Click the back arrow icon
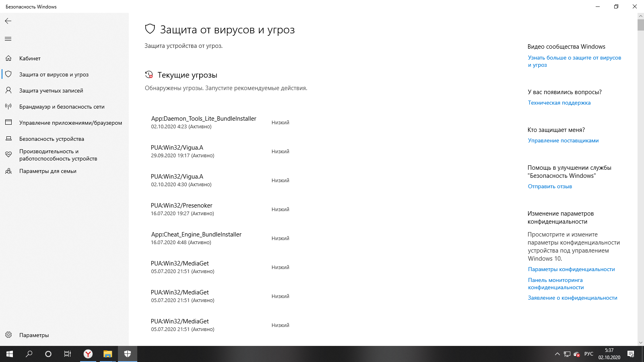 coord(8,21)
